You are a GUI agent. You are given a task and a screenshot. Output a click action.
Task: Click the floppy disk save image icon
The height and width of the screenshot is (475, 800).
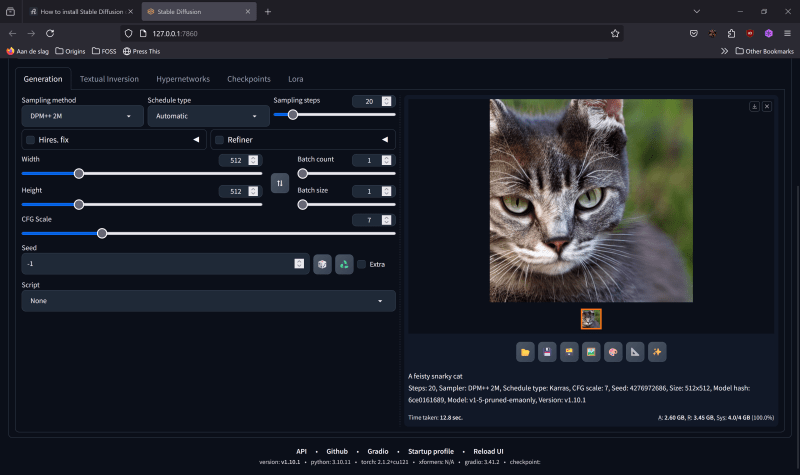click(547, 352)
